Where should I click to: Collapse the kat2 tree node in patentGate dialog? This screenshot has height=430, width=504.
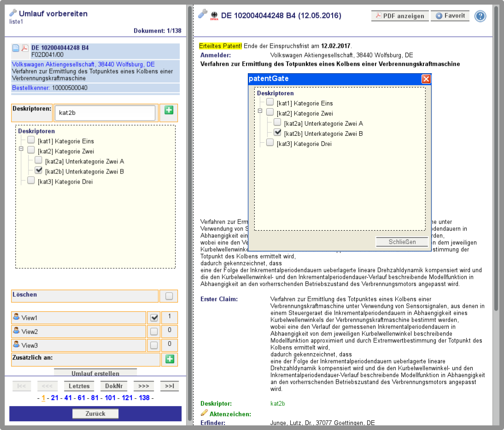260,111
